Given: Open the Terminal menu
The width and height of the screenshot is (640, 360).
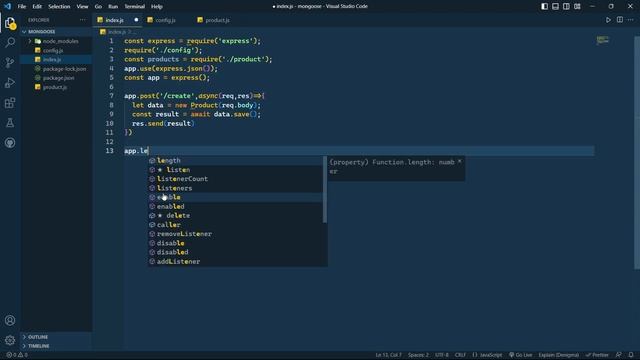Looking at the screenshot, I should [x=134, y=7].
